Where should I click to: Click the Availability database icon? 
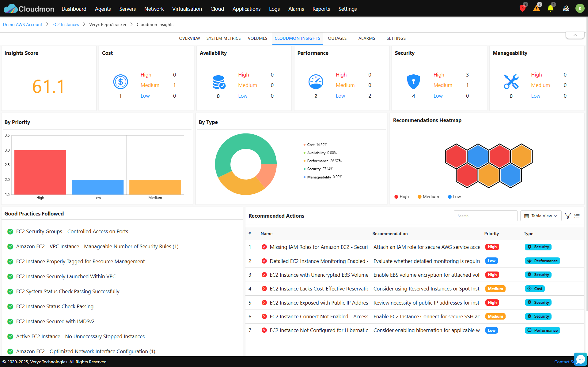(x=219, y=82)
